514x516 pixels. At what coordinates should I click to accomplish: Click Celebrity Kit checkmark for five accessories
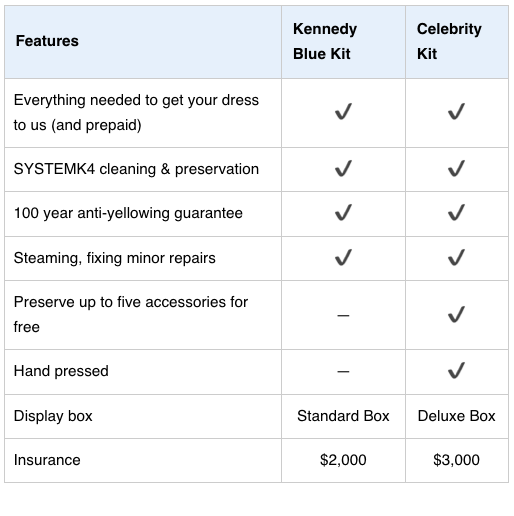[x=456, y=315]
